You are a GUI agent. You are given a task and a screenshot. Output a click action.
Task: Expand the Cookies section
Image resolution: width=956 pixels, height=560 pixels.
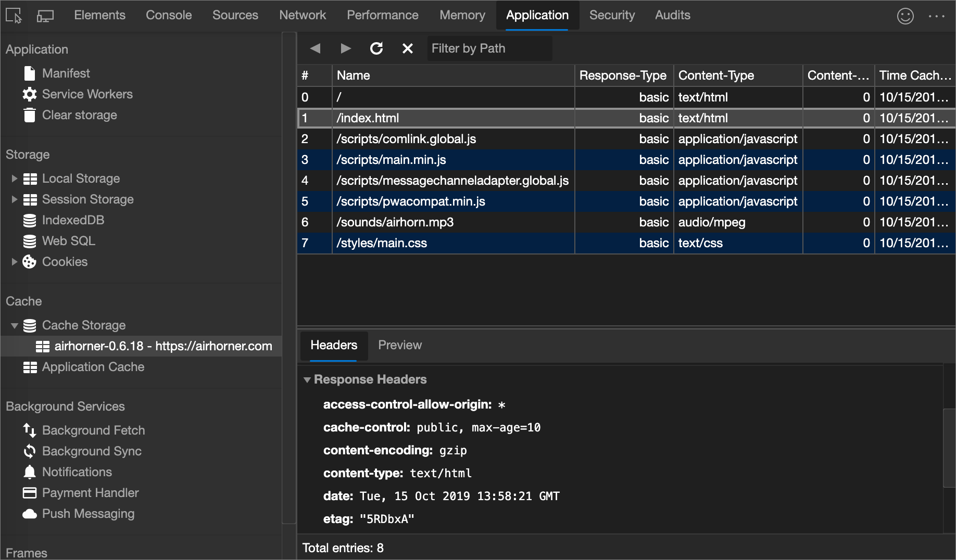pyautogui.click(x=14, y=262)
